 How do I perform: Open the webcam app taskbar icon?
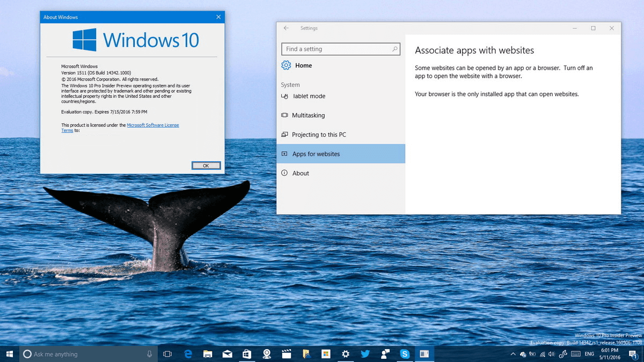point(267,354)
